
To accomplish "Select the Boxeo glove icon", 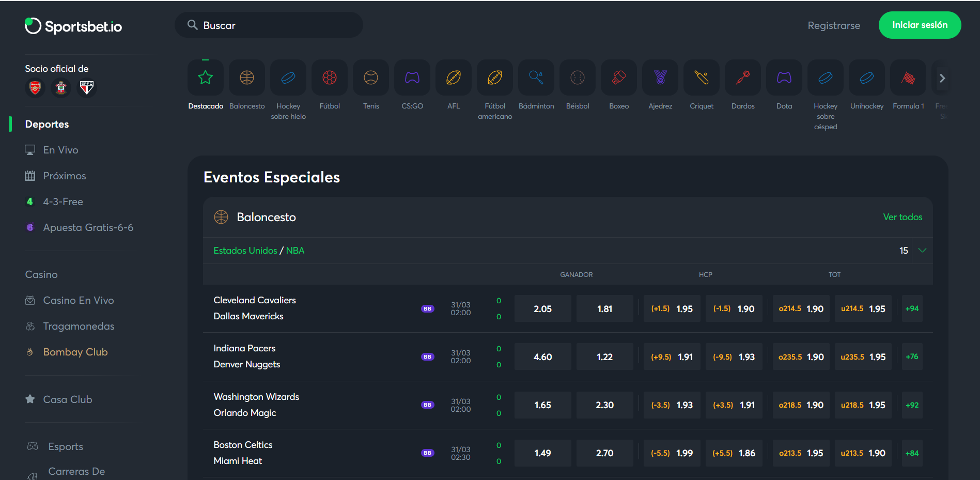I will coord(619,78).
